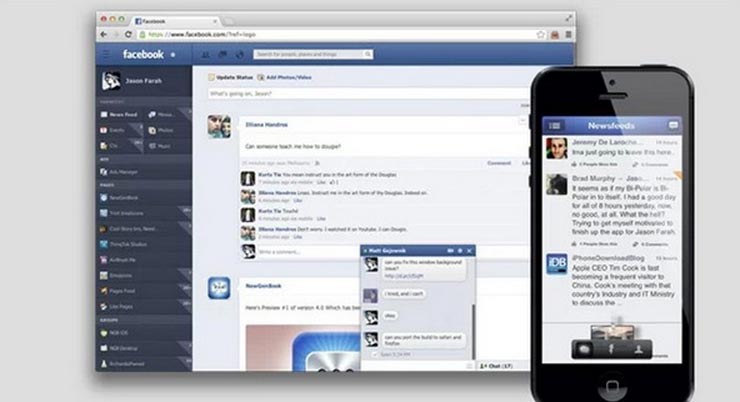Open Pages Feed in the sidebar

(x=118, y=291)
